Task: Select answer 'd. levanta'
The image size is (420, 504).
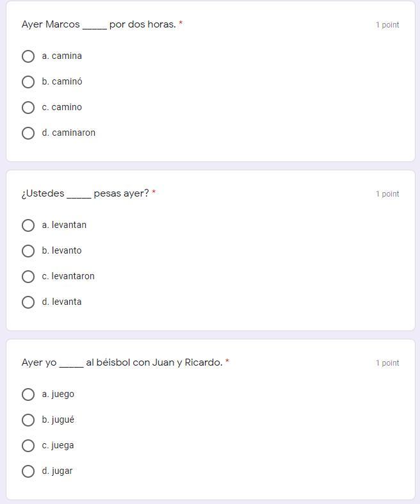Action: (x=28, y=302)
